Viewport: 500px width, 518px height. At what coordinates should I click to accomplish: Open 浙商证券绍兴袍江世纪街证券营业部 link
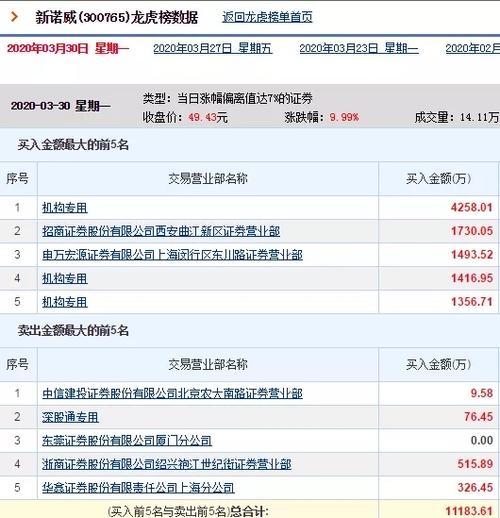(166, 464)
